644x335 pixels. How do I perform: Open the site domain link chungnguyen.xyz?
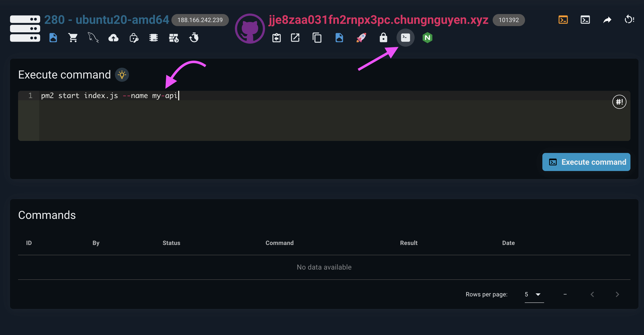pos(378,20)
